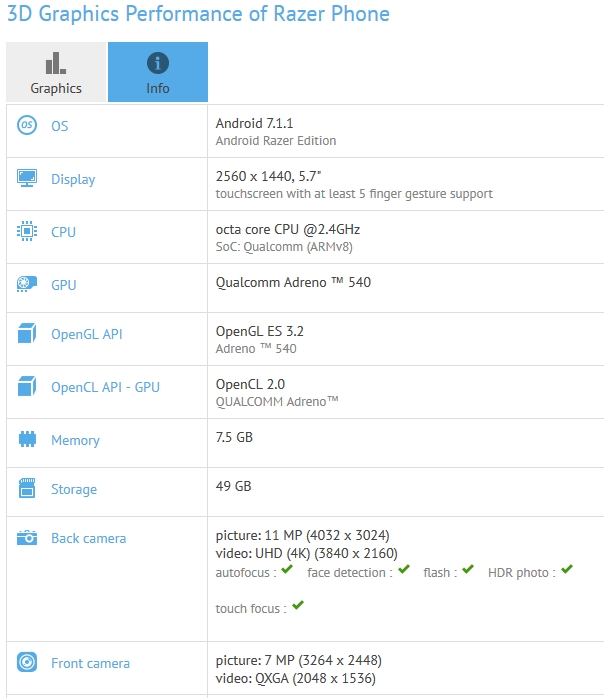Click the Memory chip icon
The image size is (604, 698).
27,440
